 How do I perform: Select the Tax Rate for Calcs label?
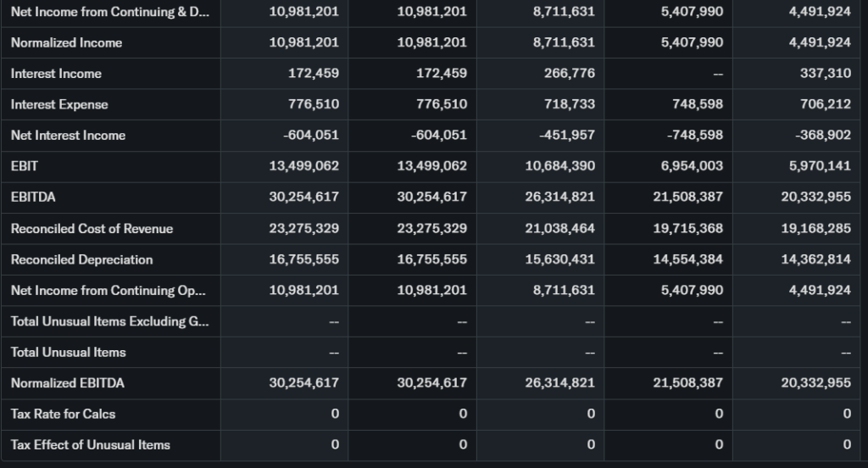64,414
